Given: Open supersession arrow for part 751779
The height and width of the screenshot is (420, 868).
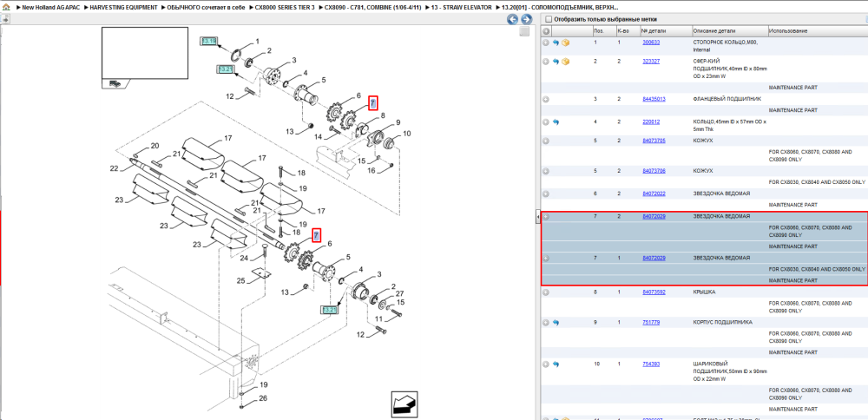Looking at the screenshot, I should (x=556, y=322).
